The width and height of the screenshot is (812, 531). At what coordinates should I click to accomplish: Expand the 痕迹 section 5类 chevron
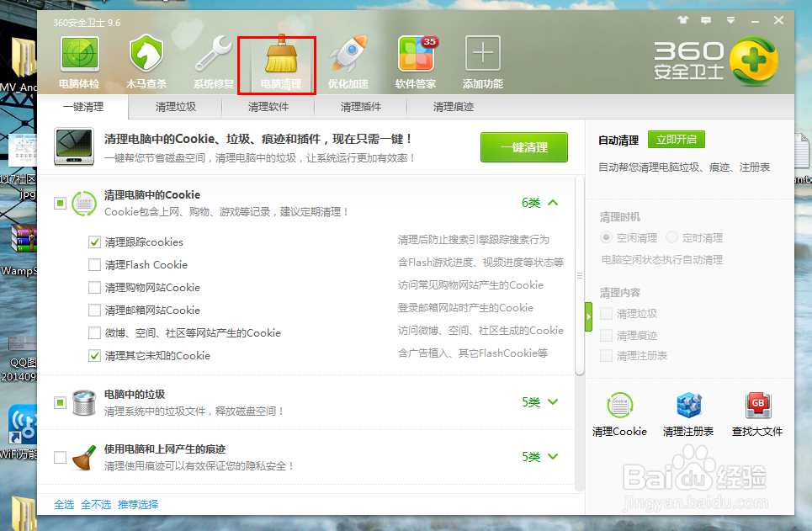coord(553,456)
